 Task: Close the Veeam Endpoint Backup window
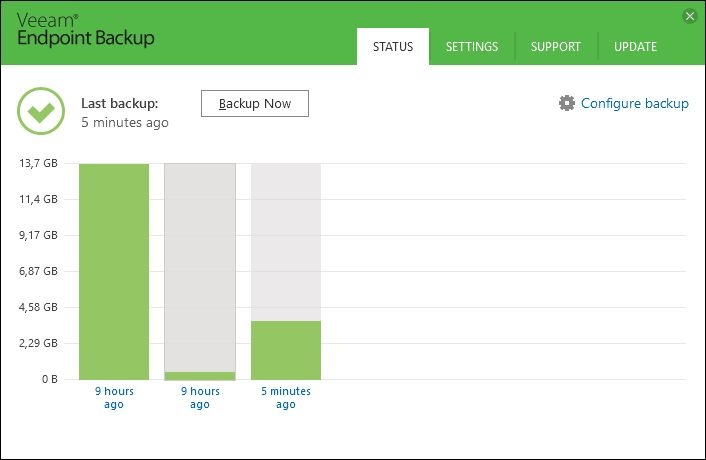(689, 16)
